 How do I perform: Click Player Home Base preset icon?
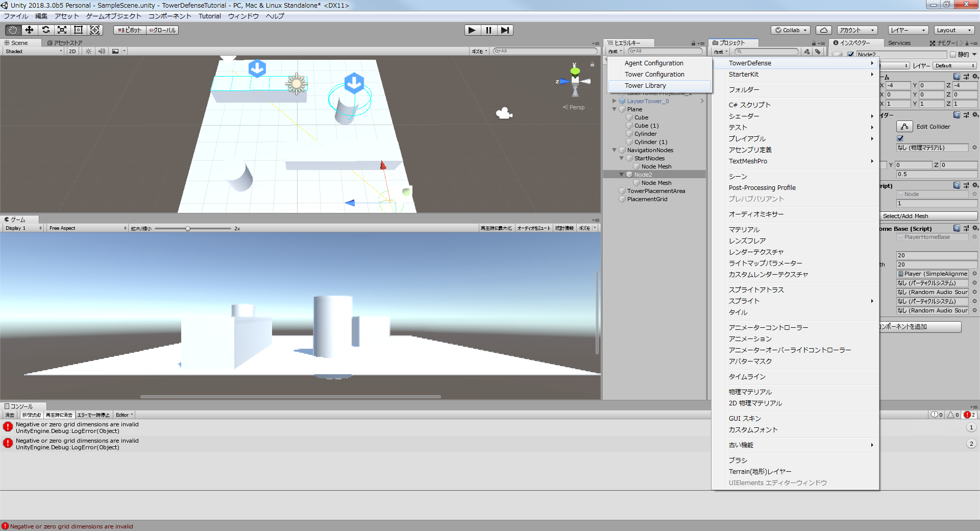point(966,228)
